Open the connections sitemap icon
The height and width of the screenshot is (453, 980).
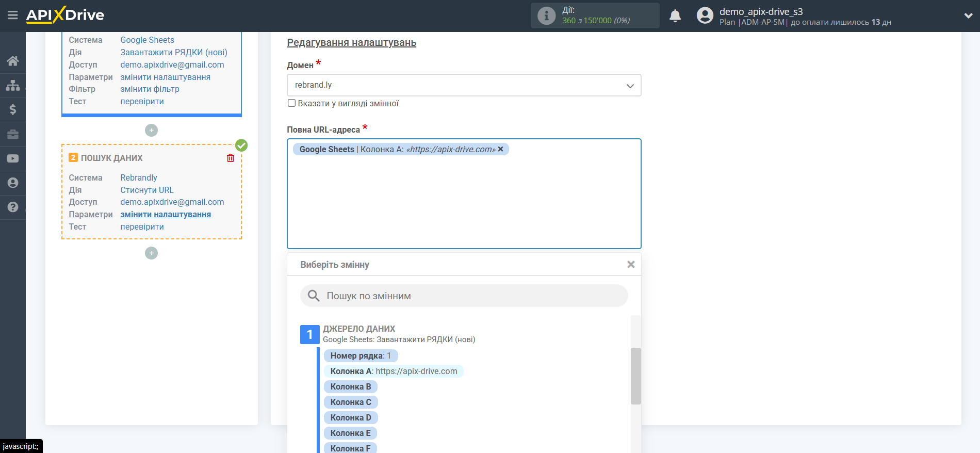13,85
